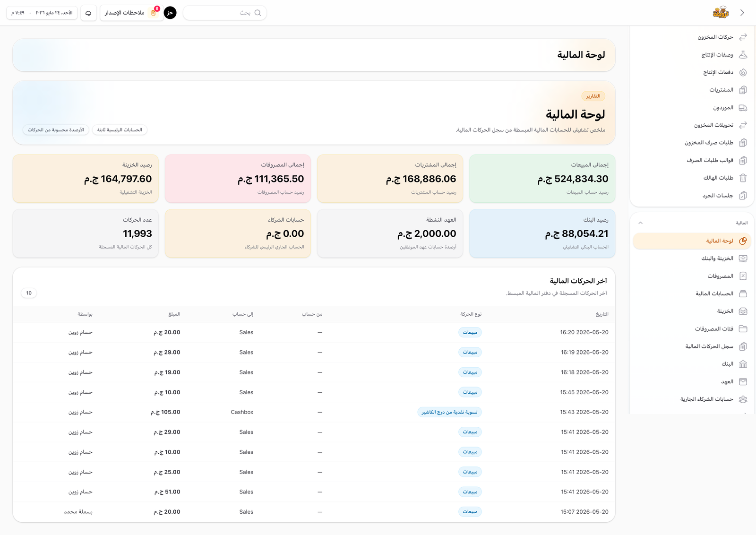Click مبيعات tag in 16:19 row

470,353
